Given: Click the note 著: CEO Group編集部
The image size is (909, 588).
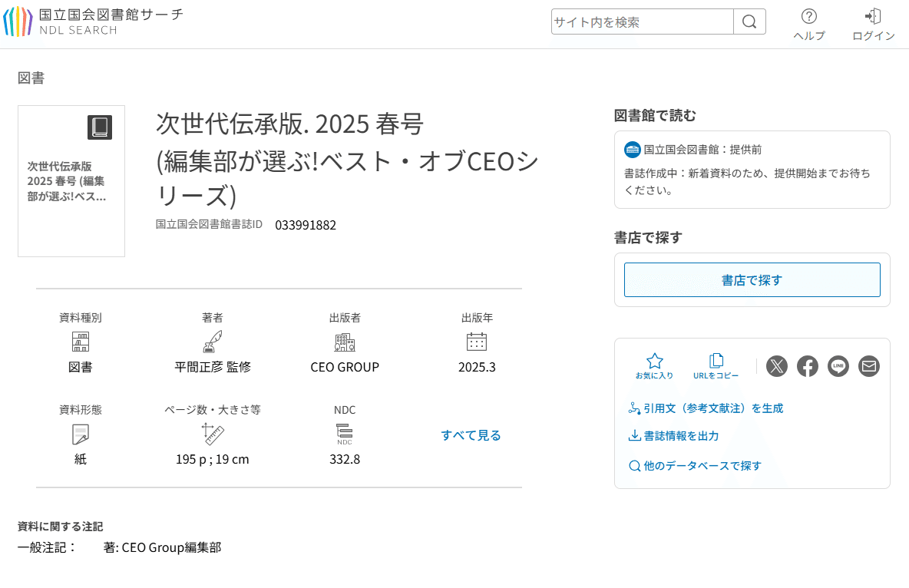Looking at the screenshot, I should point(162,547).
